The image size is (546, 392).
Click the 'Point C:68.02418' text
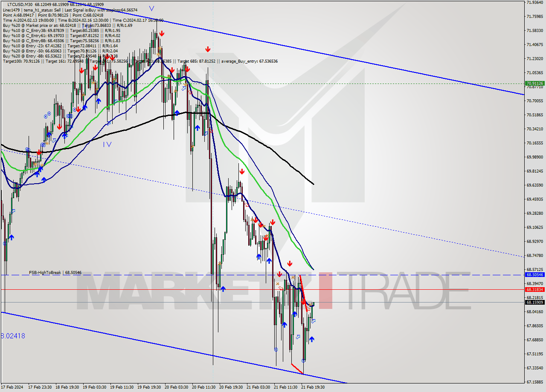[x=87, y=15]
